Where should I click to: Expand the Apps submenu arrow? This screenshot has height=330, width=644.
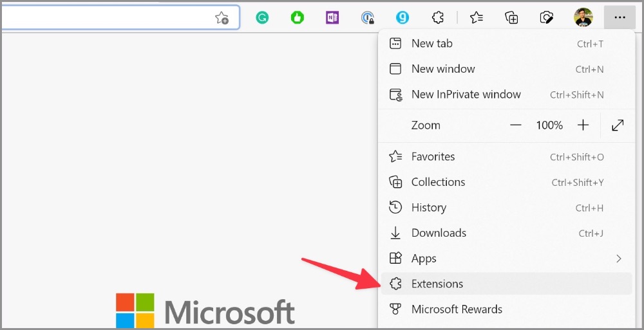point(619,259)
